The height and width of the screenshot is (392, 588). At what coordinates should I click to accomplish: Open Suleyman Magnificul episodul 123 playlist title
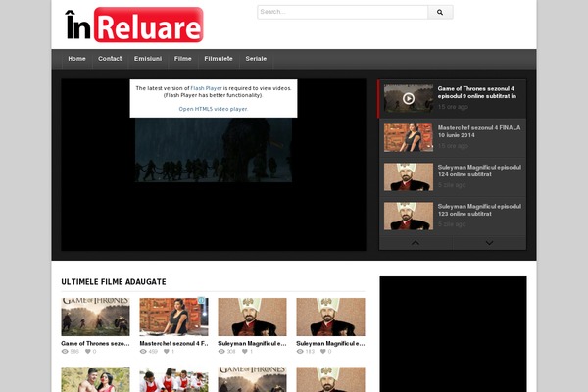click(x=479, y=210)
